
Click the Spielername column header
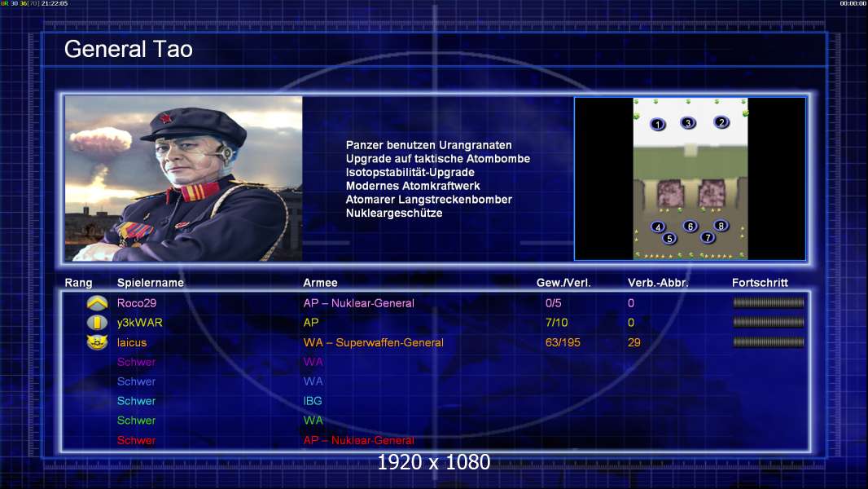coord(150,283)
